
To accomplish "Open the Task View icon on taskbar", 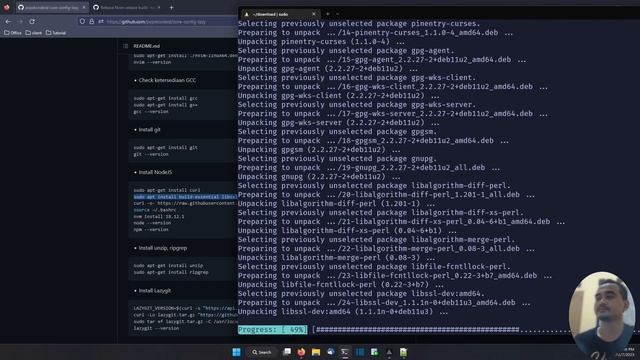I will [x=287, y=352].
